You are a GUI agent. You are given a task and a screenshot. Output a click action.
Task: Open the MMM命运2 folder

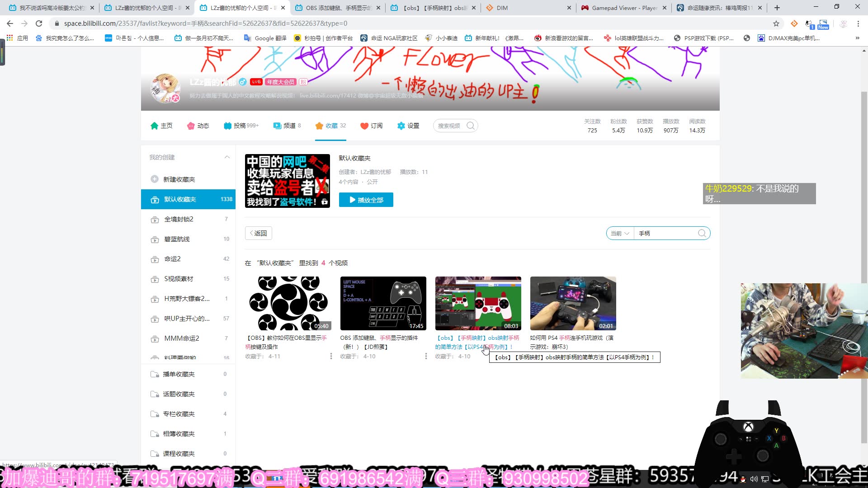tap(188, 338)
